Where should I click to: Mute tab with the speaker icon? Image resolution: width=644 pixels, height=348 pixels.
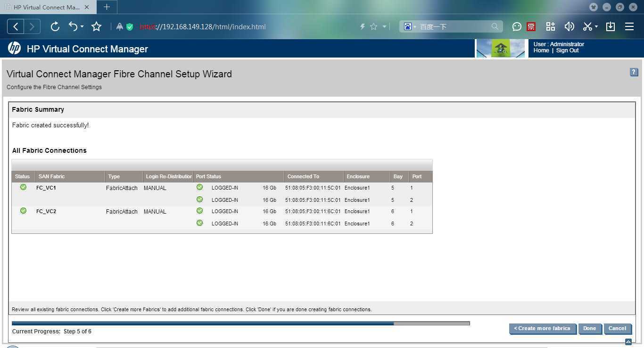click(569, 26)
